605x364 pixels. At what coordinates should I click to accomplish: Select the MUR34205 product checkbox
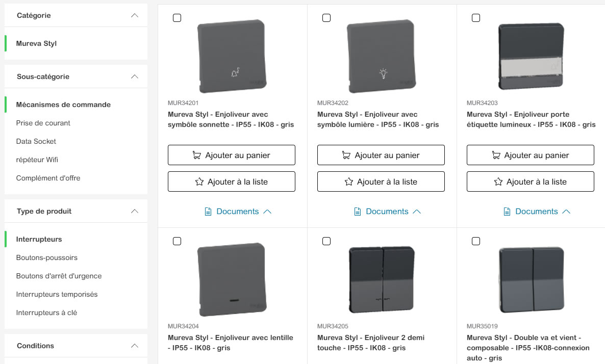326,241
